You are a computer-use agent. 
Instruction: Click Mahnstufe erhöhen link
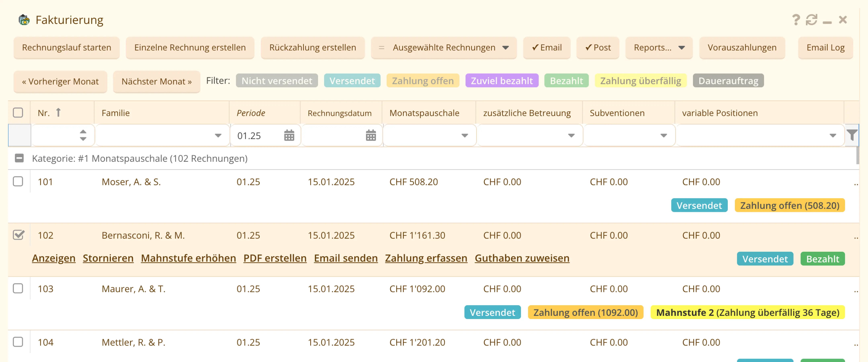click(188, 258)
